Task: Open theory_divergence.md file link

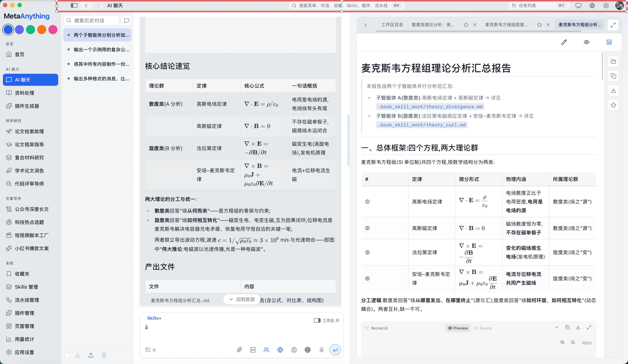Action: coord(430,107)
